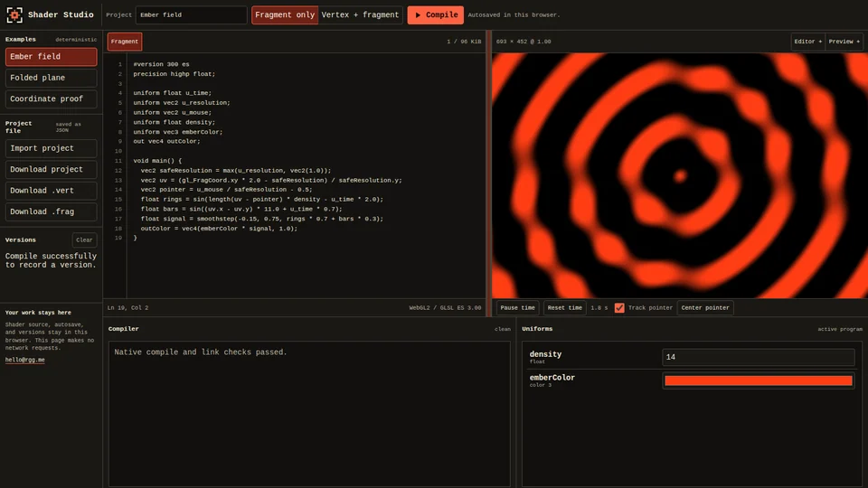868x488 pixels.
Task: Load the Coordinate proof example
Action: point(51,99)
